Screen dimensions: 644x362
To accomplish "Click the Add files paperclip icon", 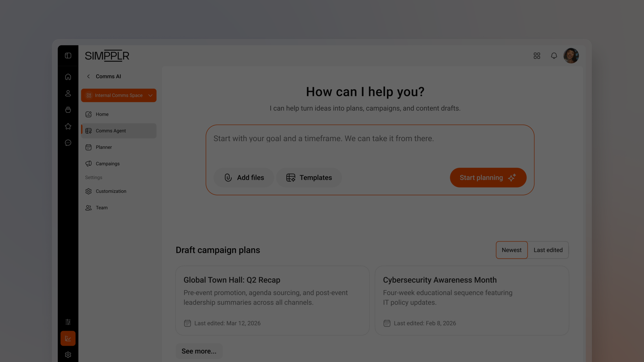I will point(228,177).
